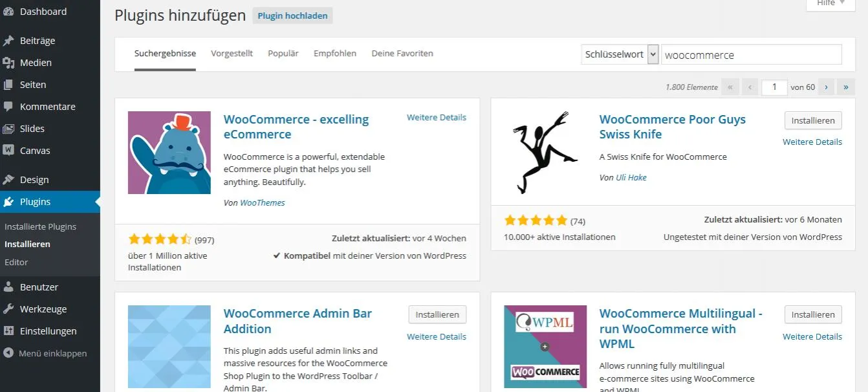This screenshot has height=392, width=868.
Task: Switch to Suchergebnisse tab
Action: click(x=165, y=54)
